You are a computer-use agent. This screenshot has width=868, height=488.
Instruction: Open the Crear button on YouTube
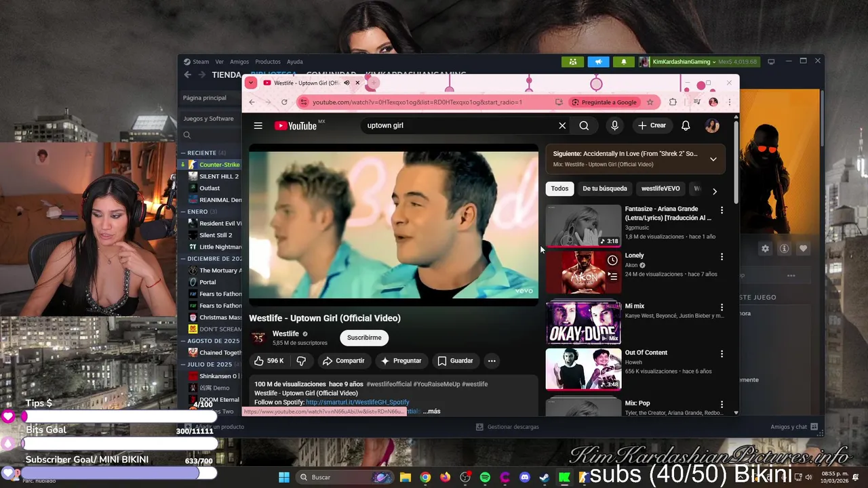click(x=652, y=125)
